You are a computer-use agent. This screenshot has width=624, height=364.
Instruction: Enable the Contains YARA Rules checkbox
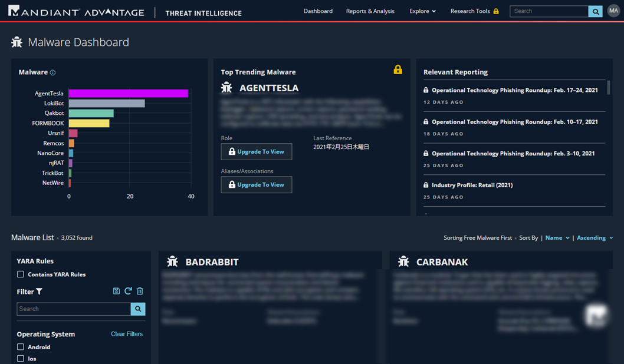[x=21, y=274]
